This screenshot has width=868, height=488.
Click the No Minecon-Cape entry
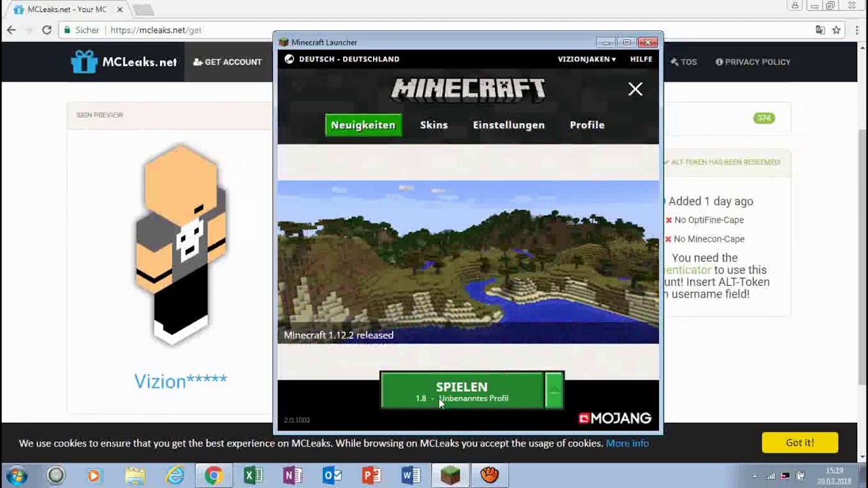[x=705, y=239]
